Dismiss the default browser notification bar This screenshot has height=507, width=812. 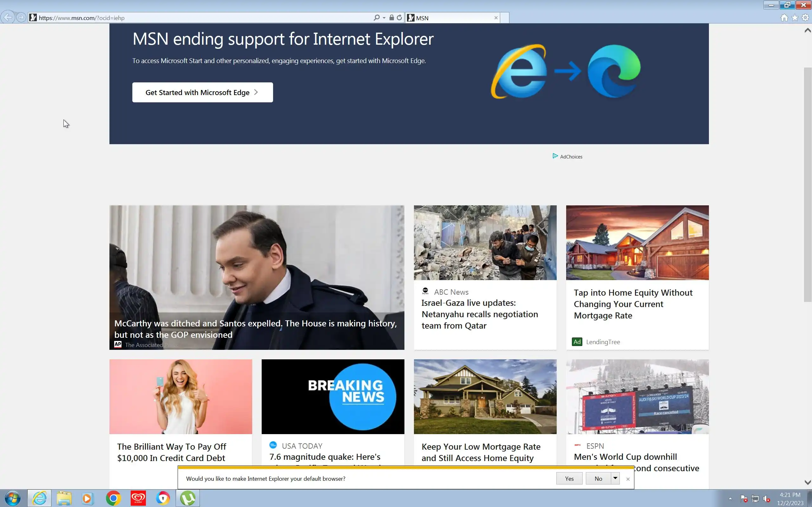(628, 479)
